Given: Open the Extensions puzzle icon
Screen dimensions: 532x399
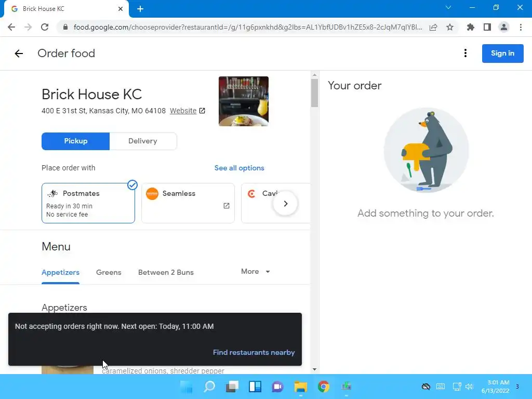Looking at the screenshot, I should click(471, 27).
